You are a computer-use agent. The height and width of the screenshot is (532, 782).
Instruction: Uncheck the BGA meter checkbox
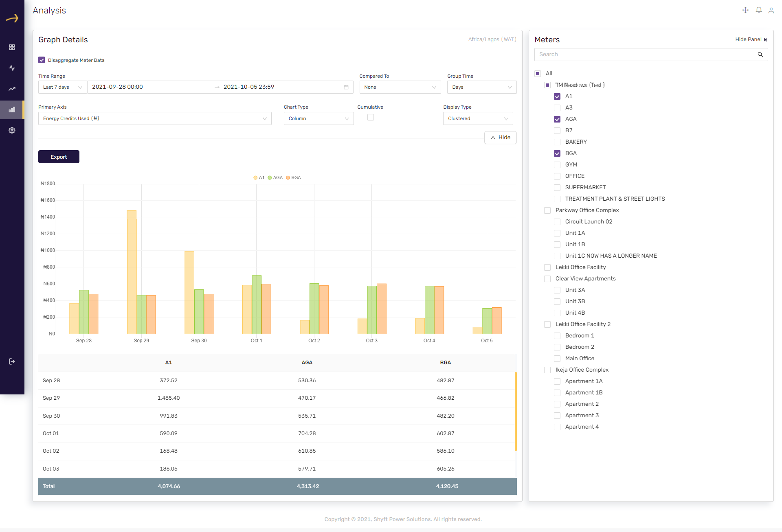557,153
